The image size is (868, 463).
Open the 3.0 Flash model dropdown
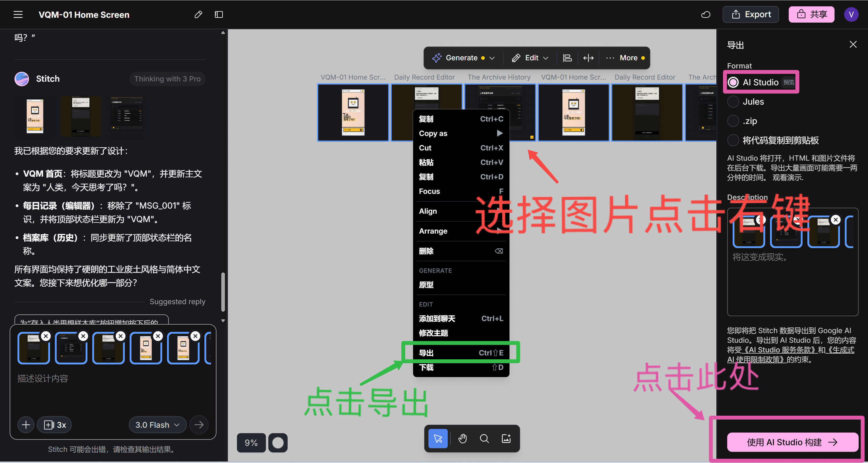[x=157, y=425]
